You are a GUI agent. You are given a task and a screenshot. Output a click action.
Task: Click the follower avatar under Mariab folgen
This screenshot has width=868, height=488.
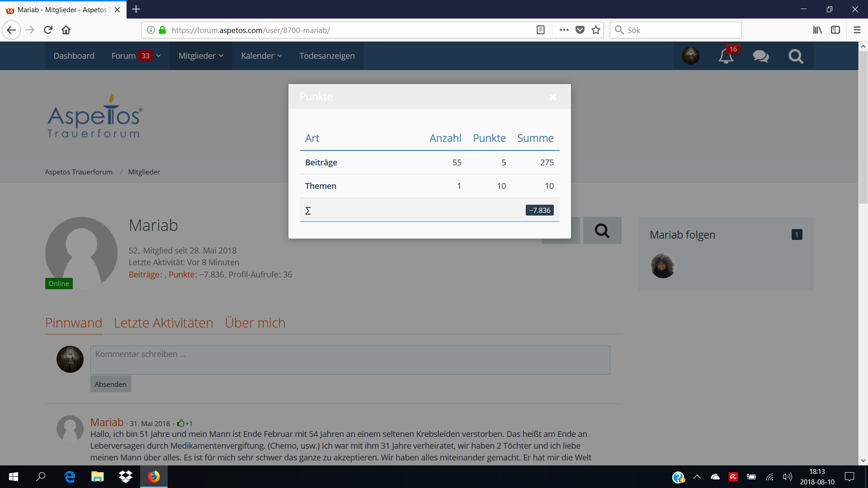coord(663,266)
